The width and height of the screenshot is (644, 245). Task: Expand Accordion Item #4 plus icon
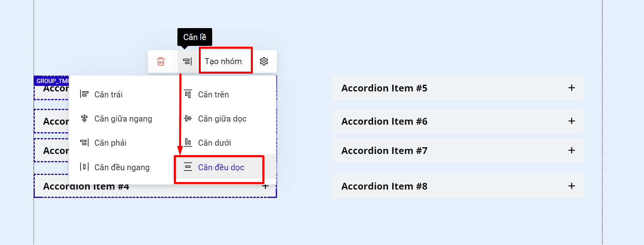tap(266, 186)
